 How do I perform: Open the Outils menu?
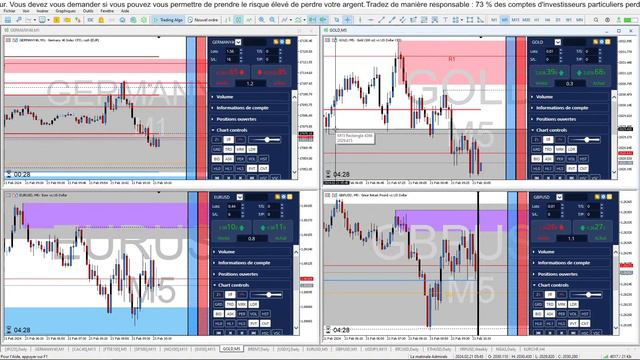click(x=88, y=11)
